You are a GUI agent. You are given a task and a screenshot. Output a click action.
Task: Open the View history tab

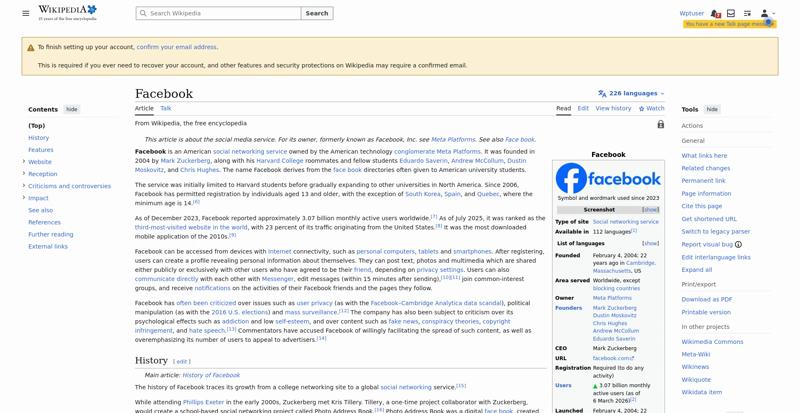coord(613,108)
